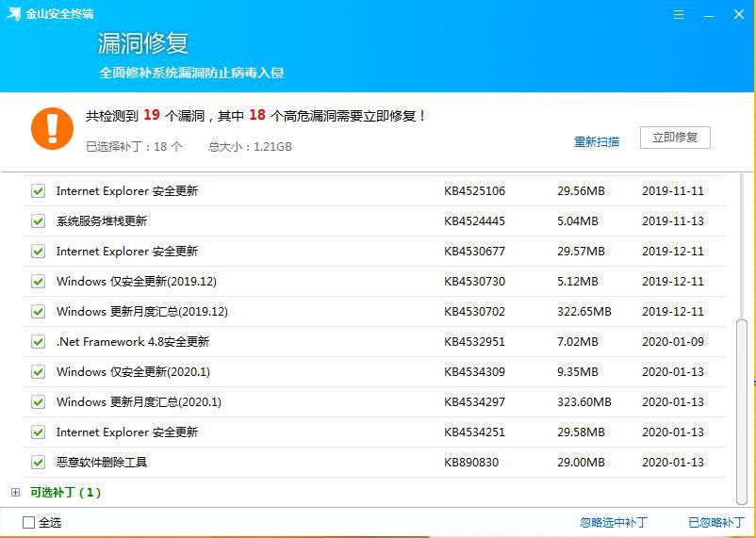
Task: Open the hamburger menu in title bar
Action: [679, 14]
